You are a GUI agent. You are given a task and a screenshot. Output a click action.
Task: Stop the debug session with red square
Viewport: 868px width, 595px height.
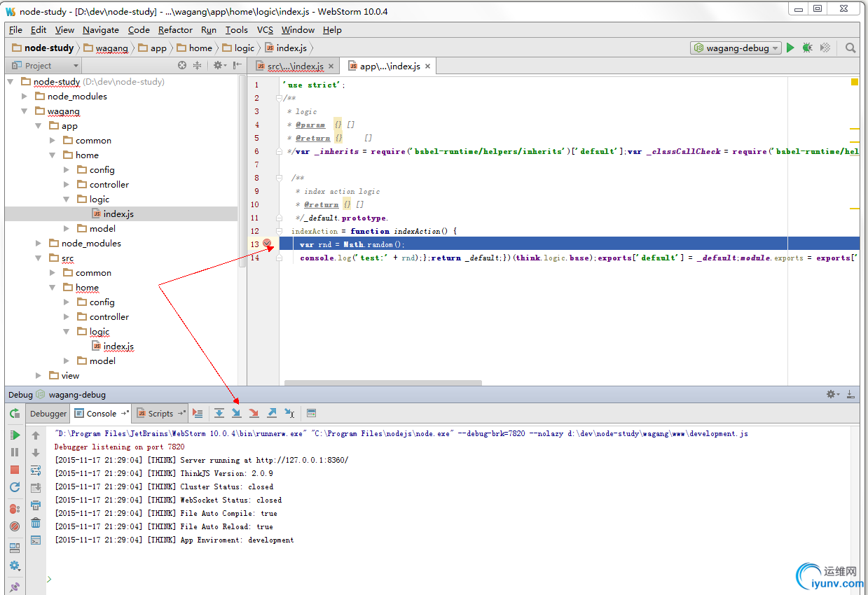[x=15, y=470]
